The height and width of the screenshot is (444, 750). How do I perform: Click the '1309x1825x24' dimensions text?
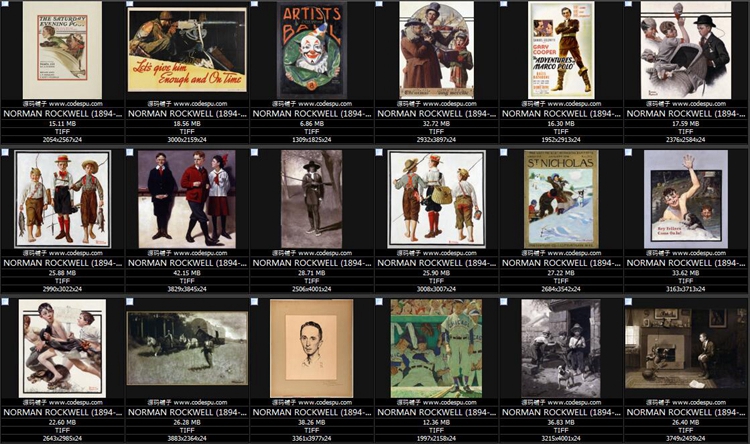coord(312,140)
